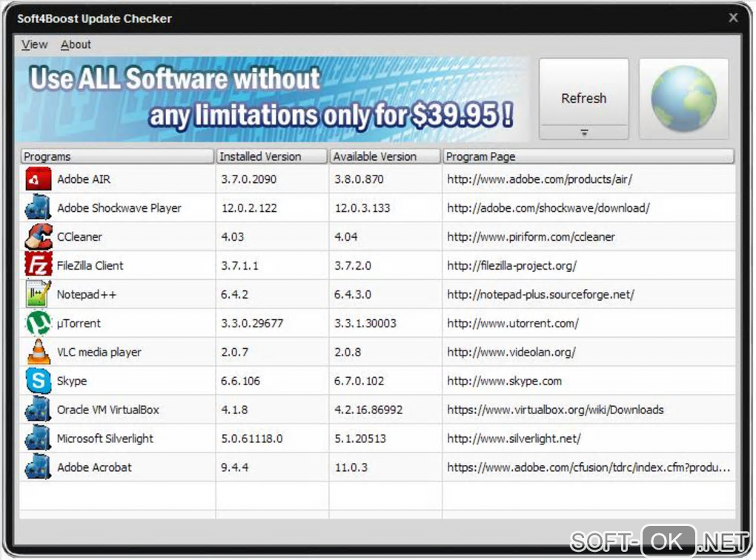The image size is (756, 560).
Task: Select the Adobe Acrobat name
Action: [x=94, y=467]
